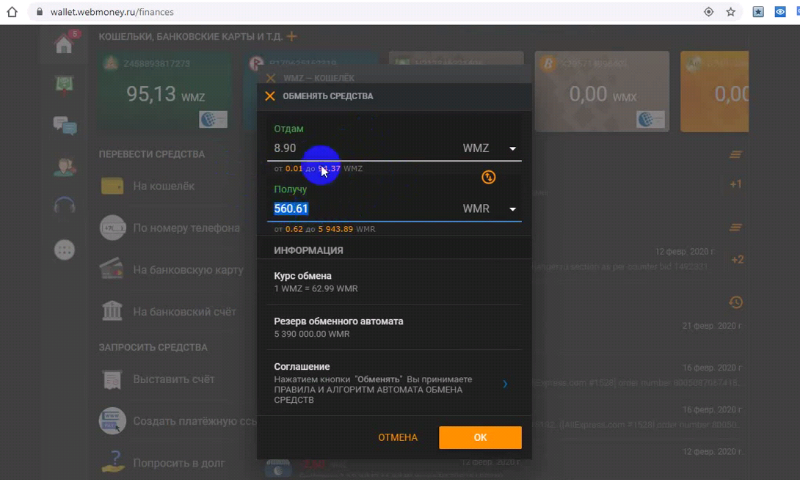Click the 'Получу' amount field showing 560.61
Image resolution: width=800 pixels, height=480 pixels.
coord(360,209)
